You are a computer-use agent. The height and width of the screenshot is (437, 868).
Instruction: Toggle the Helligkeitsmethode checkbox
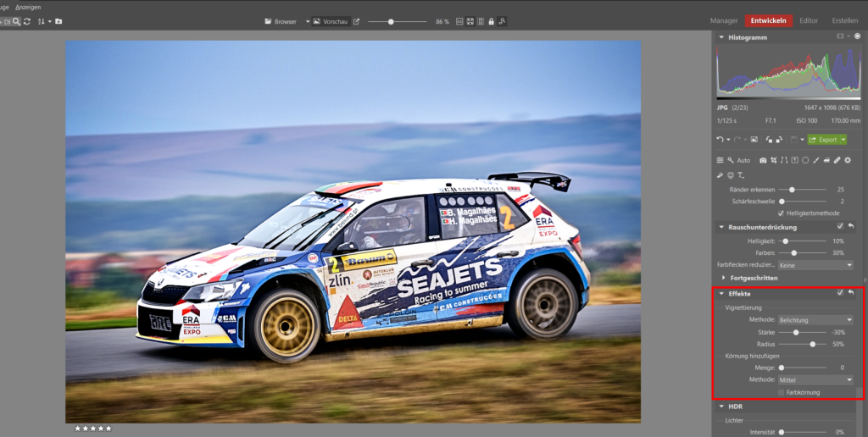tap(781, 213)
